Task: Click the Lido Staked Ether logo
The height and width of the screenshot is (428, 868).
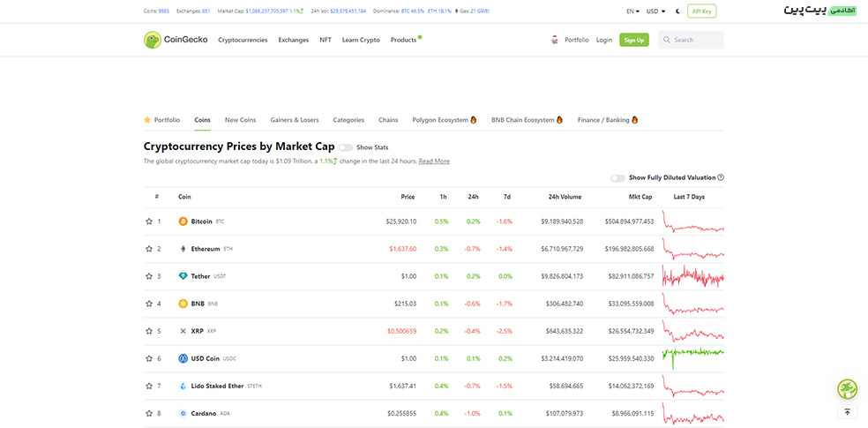Action: click(x=183, y=386)
